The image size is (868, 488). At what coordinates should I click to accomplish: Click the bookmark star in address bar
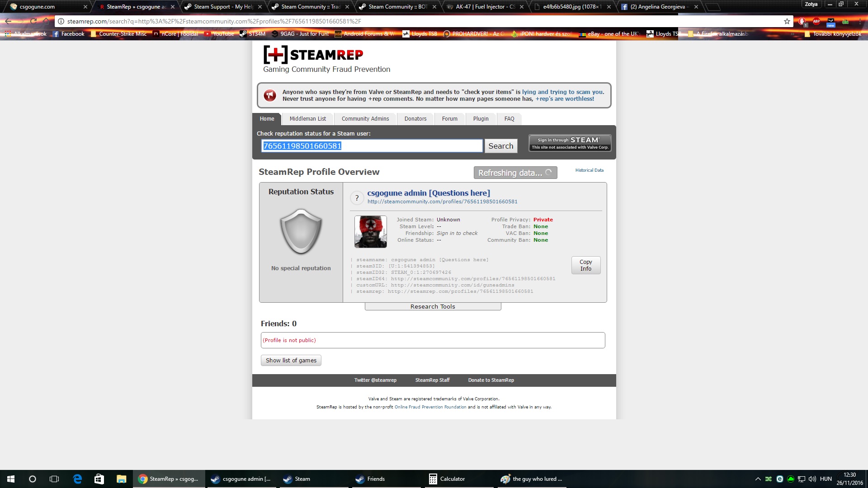[x=787, y=21]
